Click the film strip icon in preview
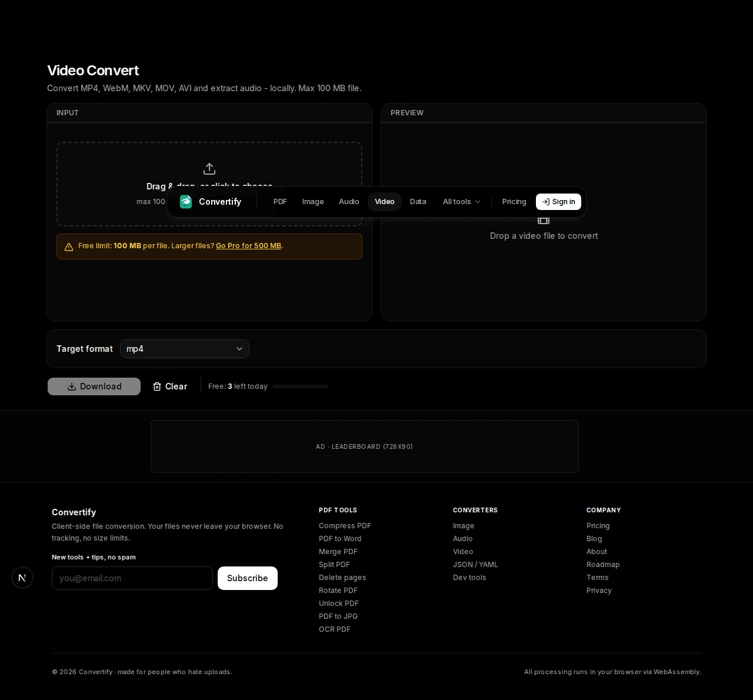The width and height of the screenshot is (753, 700). (x=544, y=221)
